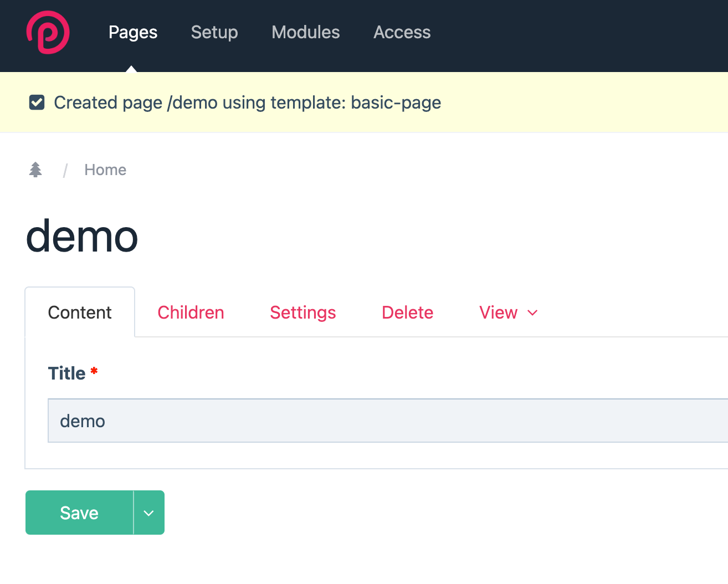Stay on the Content tab
The image size is (728, 584).
point(79,312)
